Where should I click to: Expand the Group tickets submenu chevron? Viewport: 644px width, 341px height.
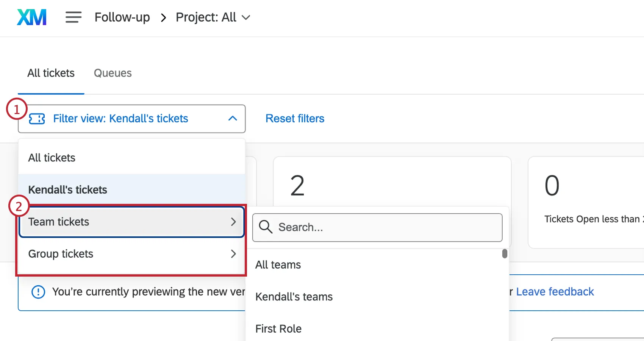point(233,254)
